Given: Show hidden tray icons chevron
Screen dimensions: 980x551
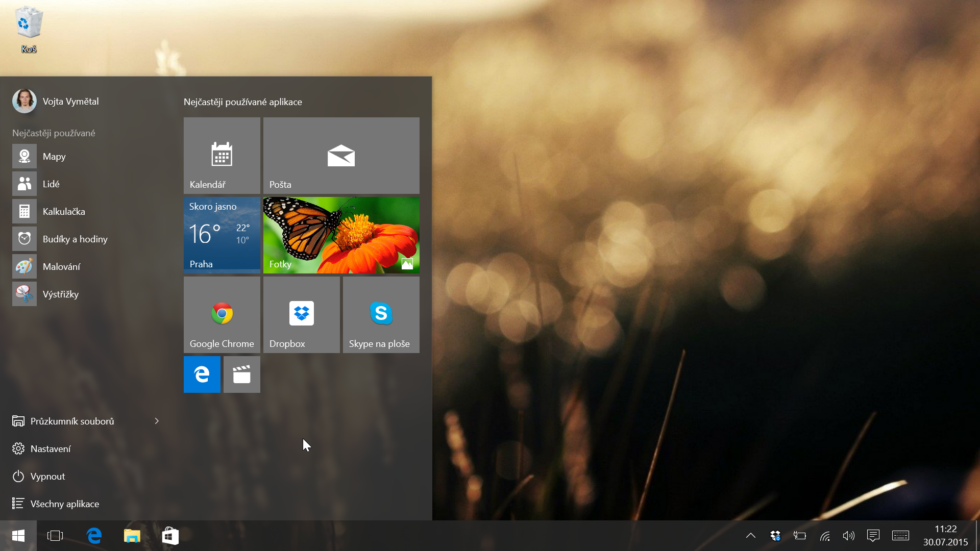Looking at the screenshot, I should (750, 536).
